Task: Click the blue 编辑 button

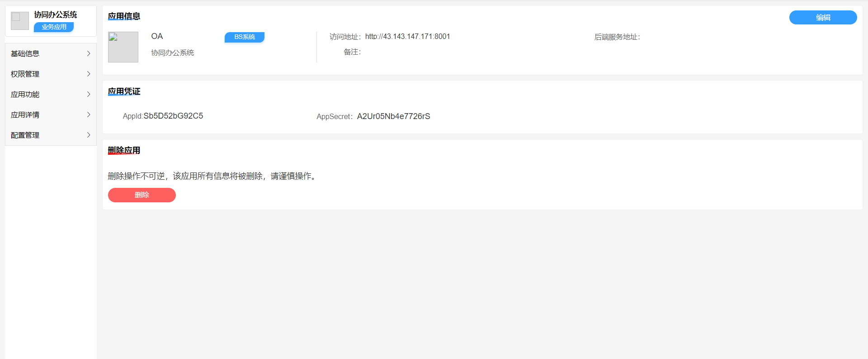Action: tap(823, 17)
